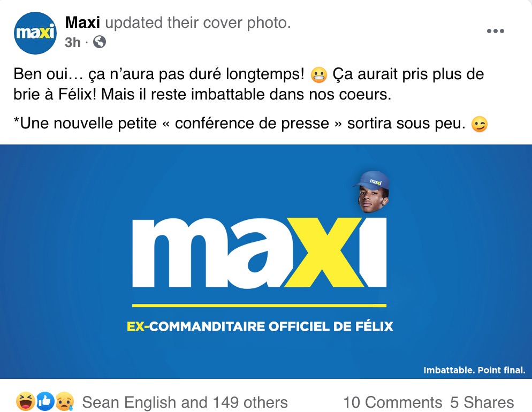Click the "updated their cover photo" text
532x412 pixels.
[198, 23]
